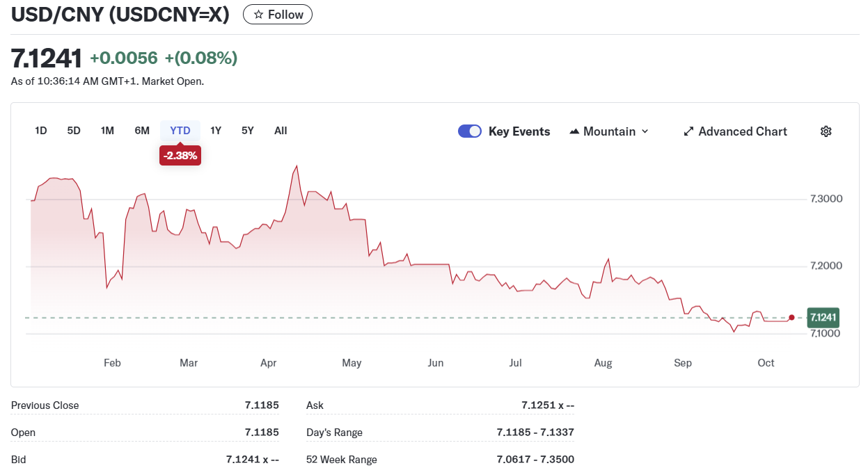868x475 pixels.
Task: Show the 6M chart period
Action: pyautogui.click(x=142, y=131)
